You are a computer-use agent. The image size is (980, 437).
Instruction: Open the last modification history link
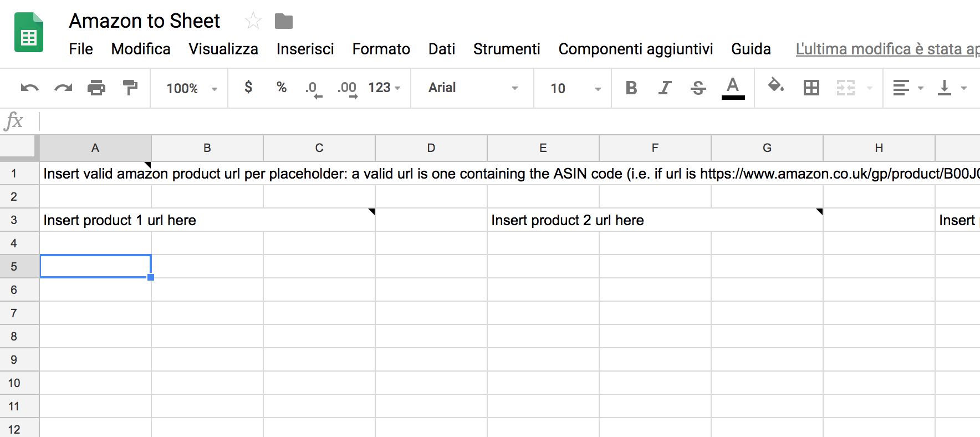(x=887, y=49)
